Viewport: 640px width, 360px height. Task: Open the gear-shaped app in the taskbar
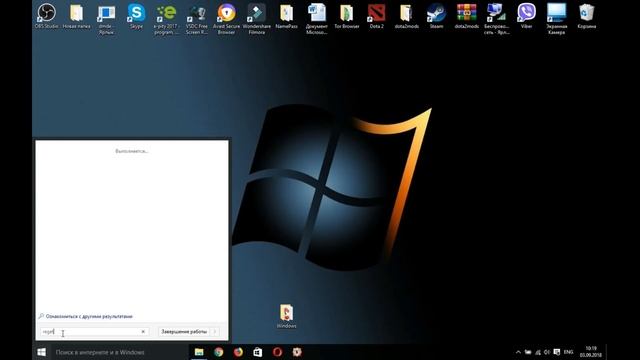[297, 352]
